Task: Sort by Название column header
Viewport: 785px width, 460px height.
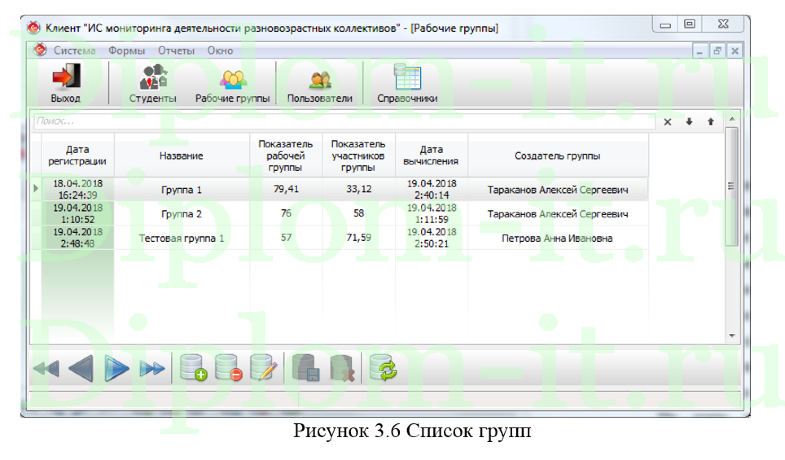Action: point(181,155)
